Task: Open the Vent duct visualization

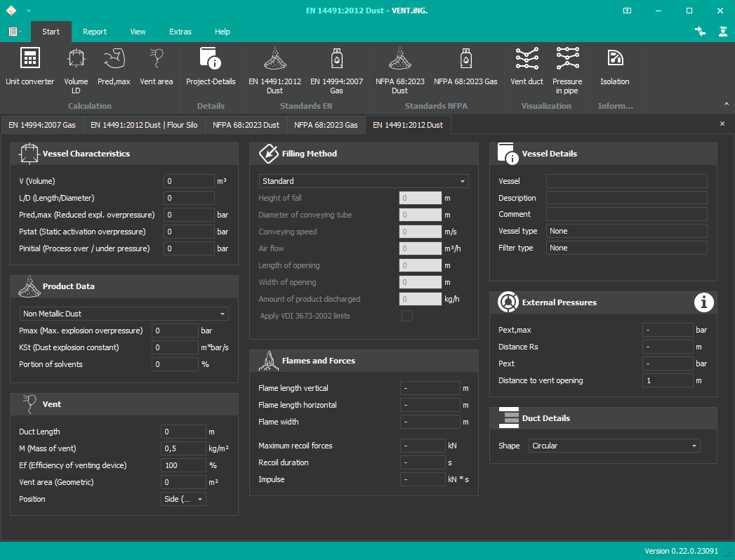Action: [527, 67]
